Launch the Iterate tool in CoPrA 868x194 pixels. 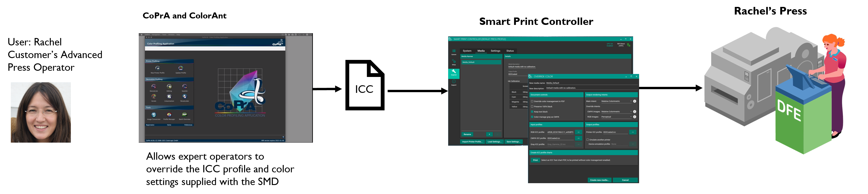tap(154, 98)
